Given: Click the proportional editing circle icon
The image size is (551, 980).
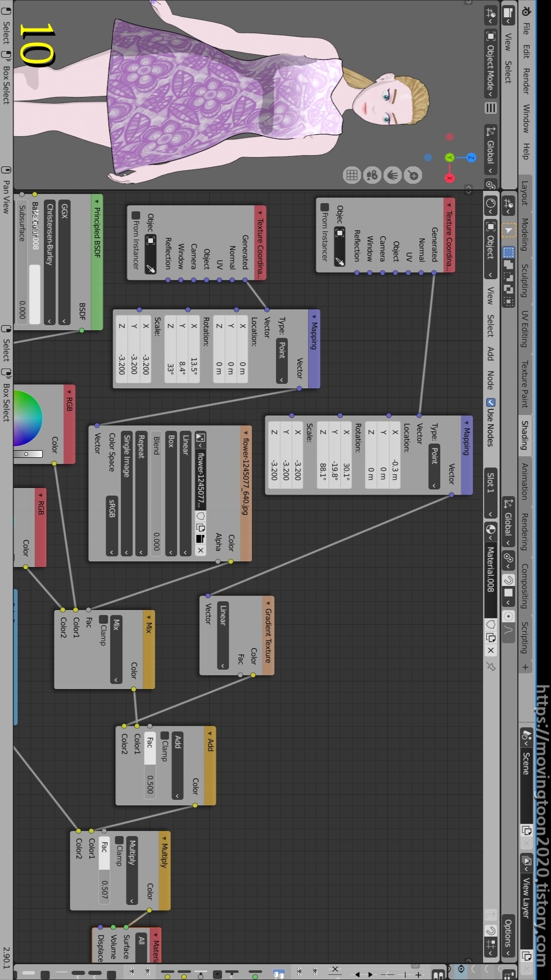Looking at the screenshot, I should [508, 616].
